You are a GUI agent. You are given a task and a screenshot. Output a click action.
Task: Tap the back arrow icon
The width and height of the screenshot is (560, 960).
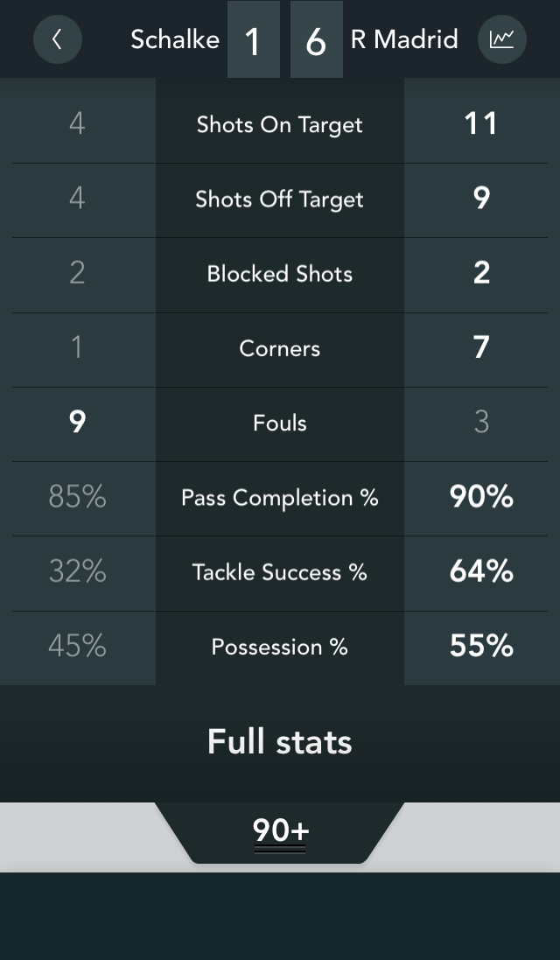coord(58,39)
